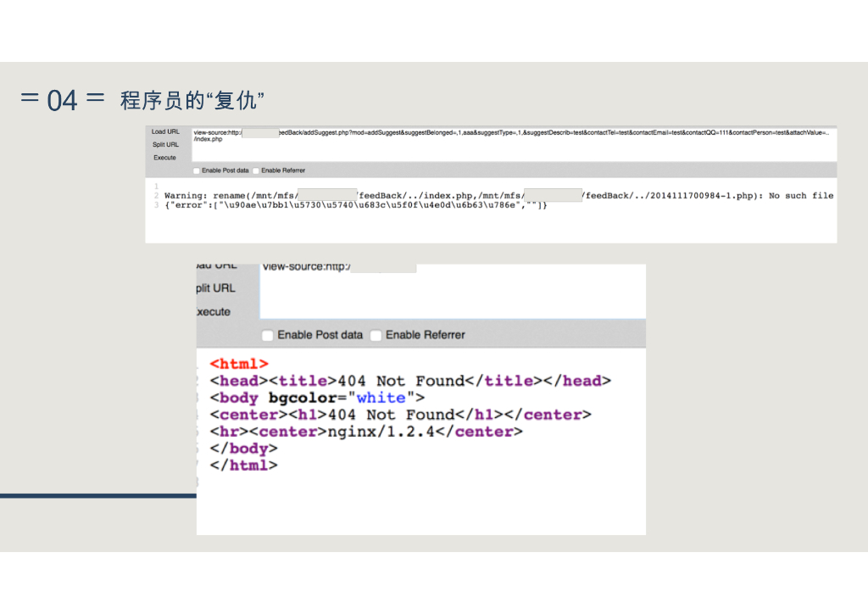Click the h1 '404 Not Found' source line
This screenshot has width=868, height=614.
point(400,415)
